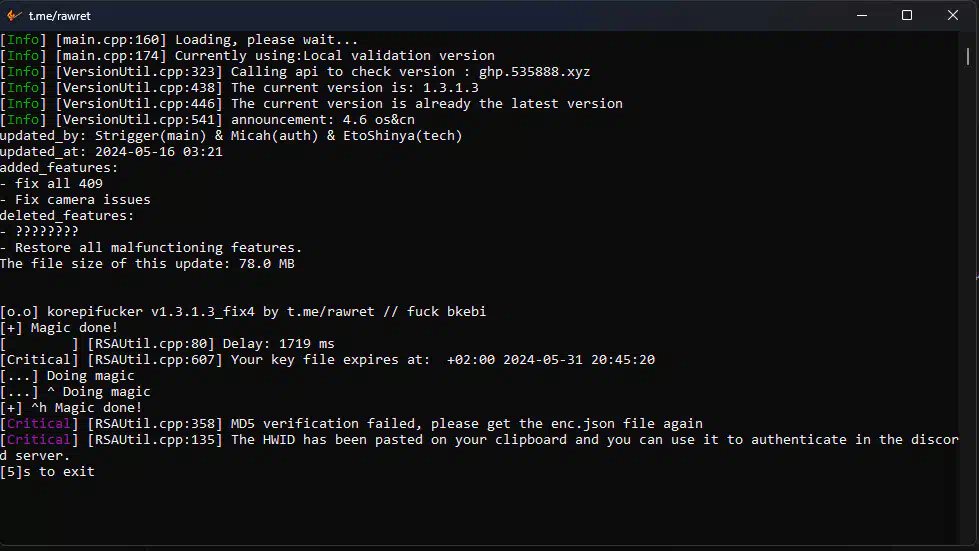Viewport: 979px width, 551px height.
Task: Click the 'Delay: 1719 ms' log entry
Action: [278, 344]
